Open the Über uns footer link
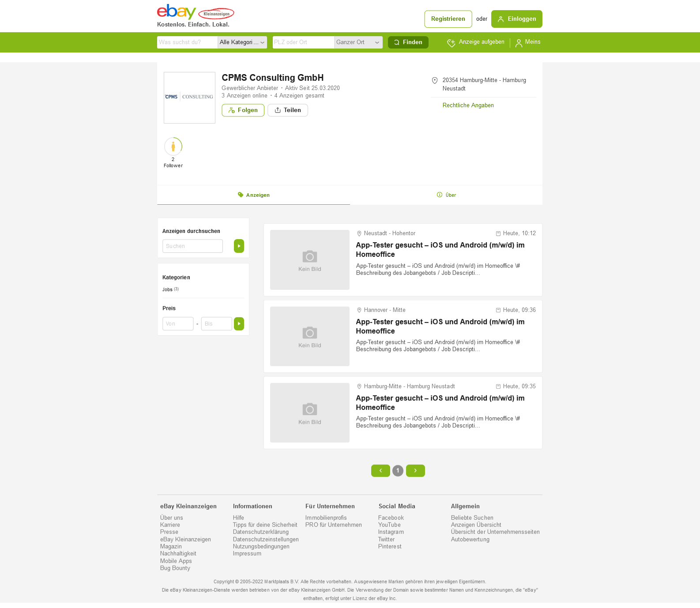The width and height of the screenshot is (700, 608). coord(171,518)
